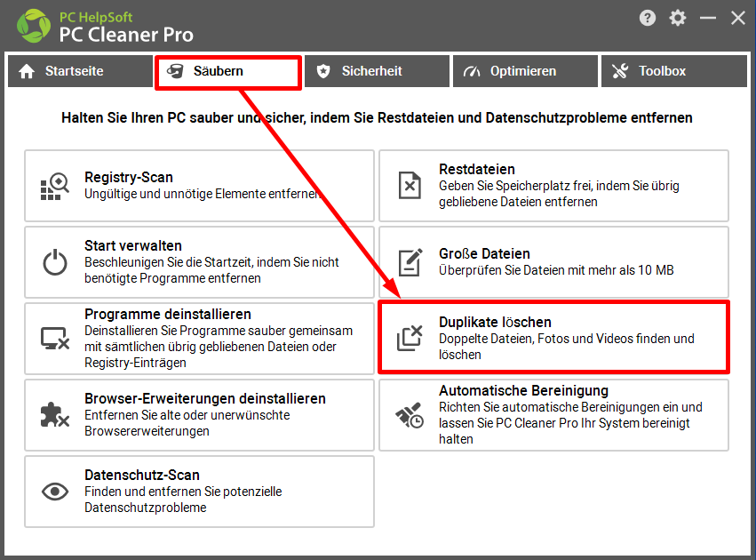Click the speedometer icon on Optimieren
The height and width of the screenshot is (560, 756).
coord(472,71)
